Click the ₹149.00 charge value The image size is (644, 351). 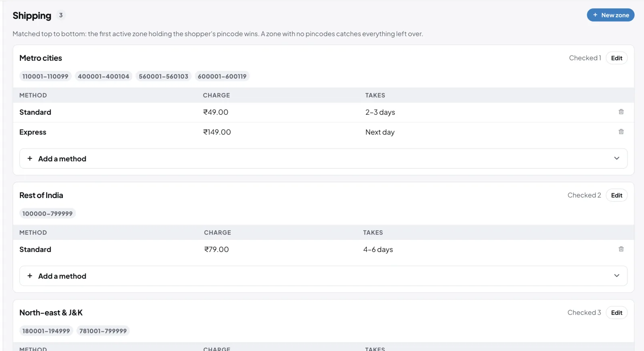coord(217,132)
